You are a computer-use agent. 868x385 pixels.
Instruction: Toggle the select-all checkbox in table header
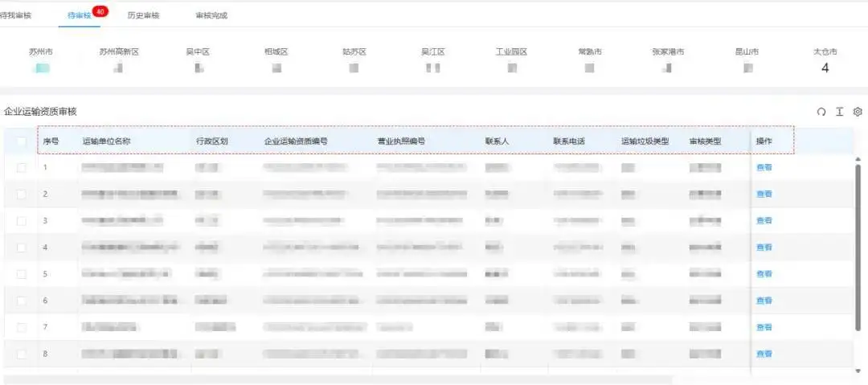21,141
